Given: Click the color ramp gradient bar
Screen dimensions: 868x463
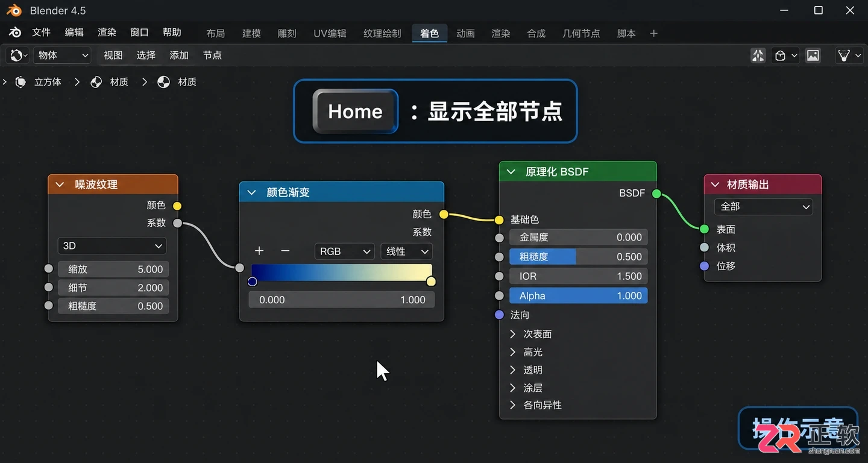Looking at the screenshot, I should click(342, 272).
